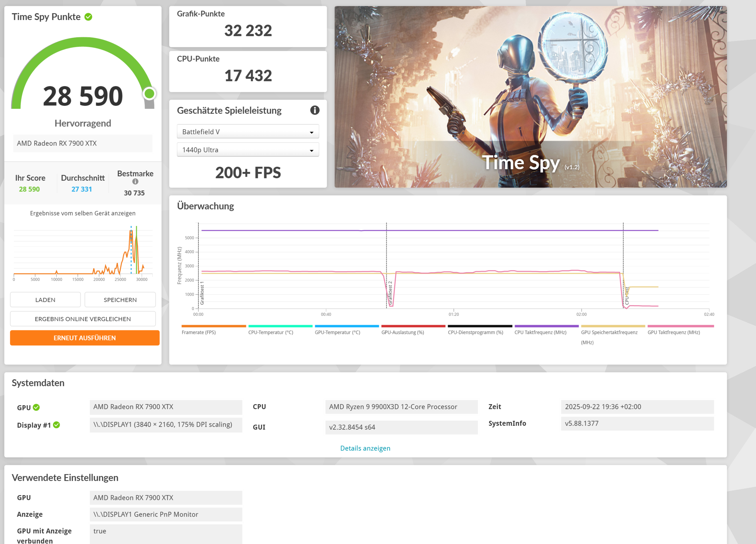
Task: Click the info icon beside Geschätzte Spieleleistung
Action: pyautogui.click(x=315, y=110)
